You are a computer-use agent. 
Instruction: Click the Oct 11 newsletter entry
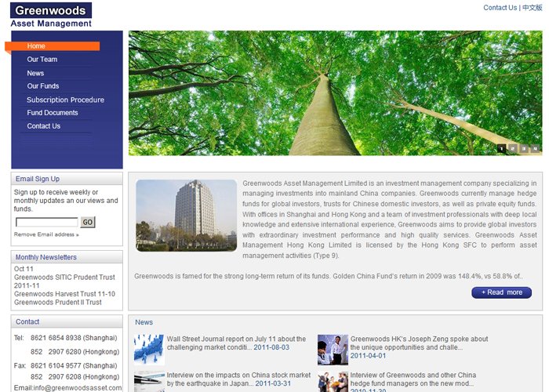click(x=24, y=269)
